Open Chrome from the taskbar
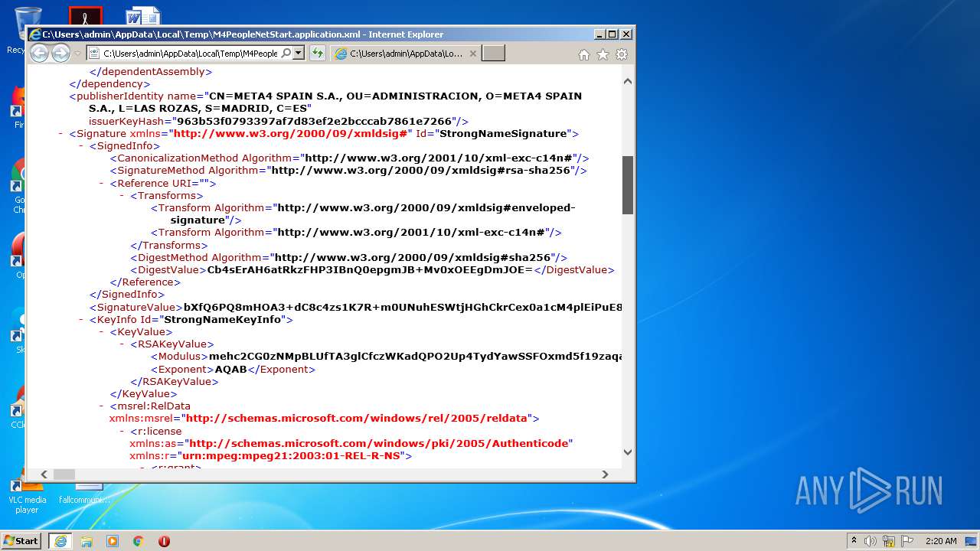Image resolution: width=980 pixels, height=551 pixels. (138, 541)
